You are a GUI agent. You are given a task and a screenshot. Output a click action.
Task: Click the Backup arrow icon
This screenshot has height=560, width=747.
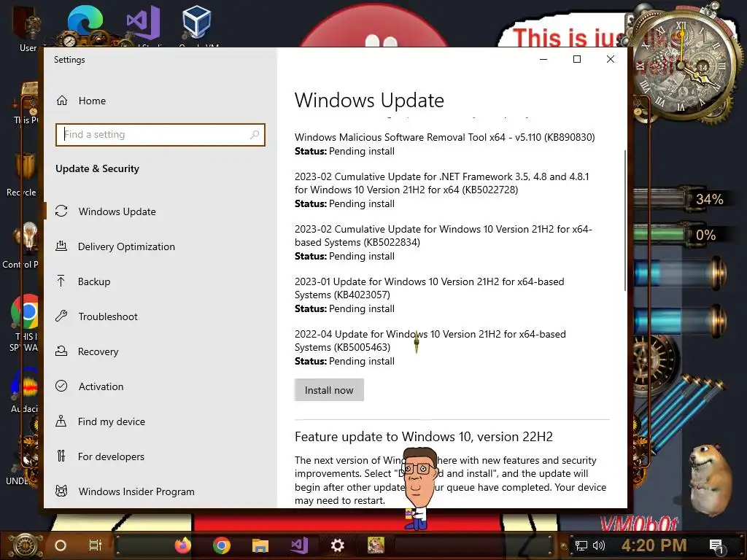[61, 281]
